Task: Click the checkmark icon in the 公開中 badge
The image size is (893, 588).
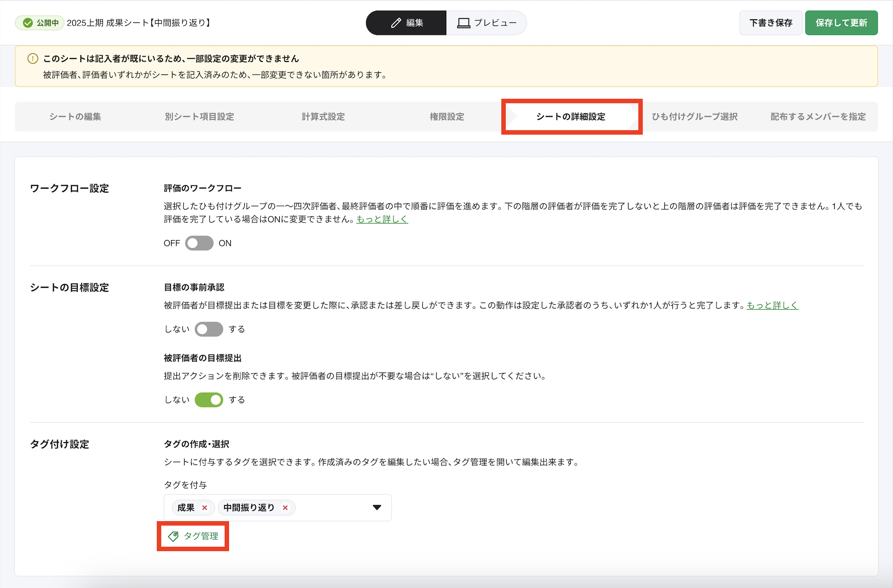Action: click(28, 22)
